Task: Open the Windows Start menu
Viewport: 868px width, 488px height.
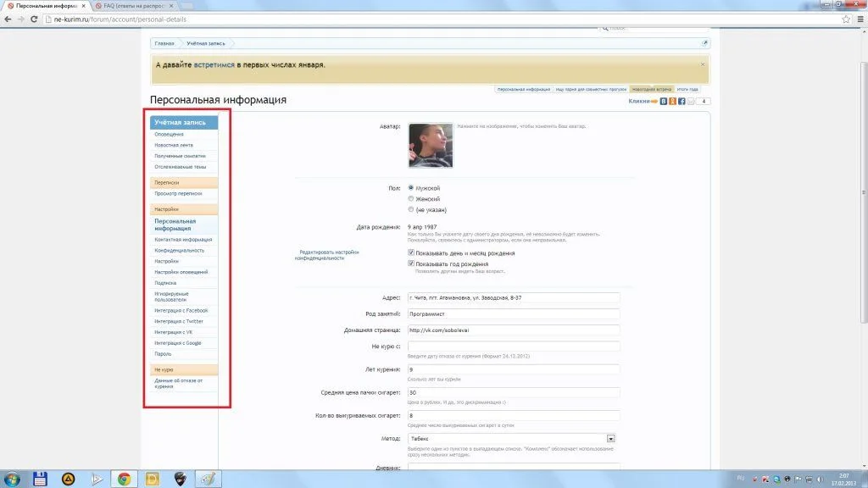Action: [12, 479]
